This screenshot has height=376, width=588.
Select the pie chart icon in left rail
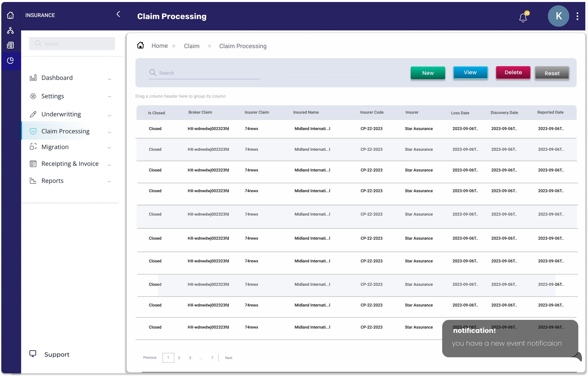click(x=10, y=60)
